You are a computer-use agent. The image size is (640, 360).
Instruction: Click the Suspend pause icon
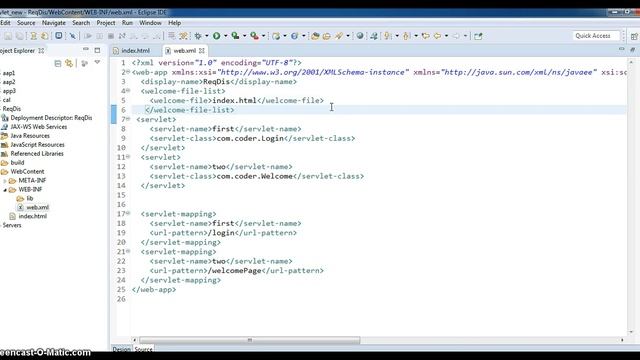(99, 36)
